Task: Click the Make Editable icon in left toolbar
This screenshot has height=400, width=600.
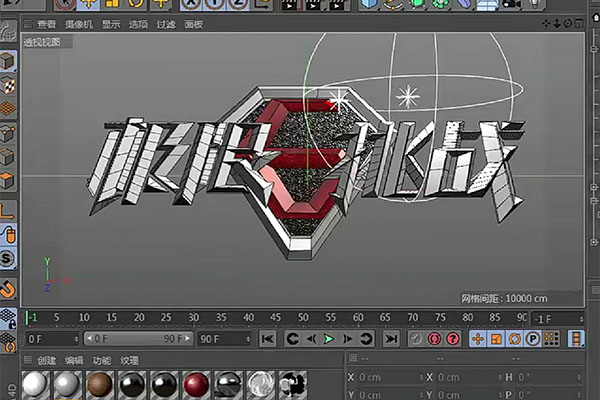Action: [8, 32]
